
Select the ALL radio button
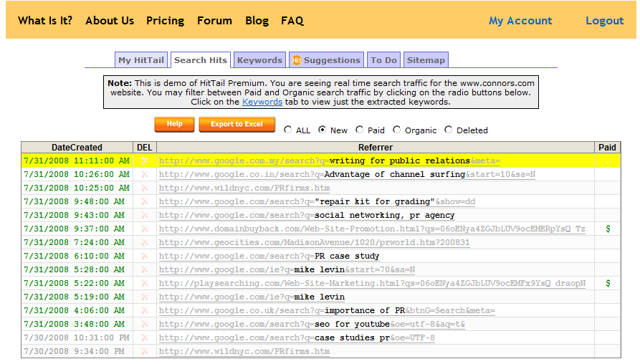click(x=288, y=130)
